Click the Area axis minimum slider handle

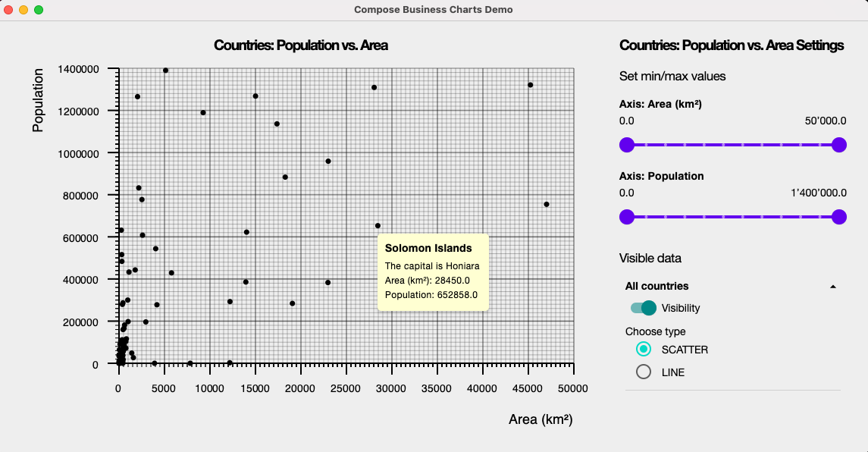pyautogui.click(x=627, y=145)
